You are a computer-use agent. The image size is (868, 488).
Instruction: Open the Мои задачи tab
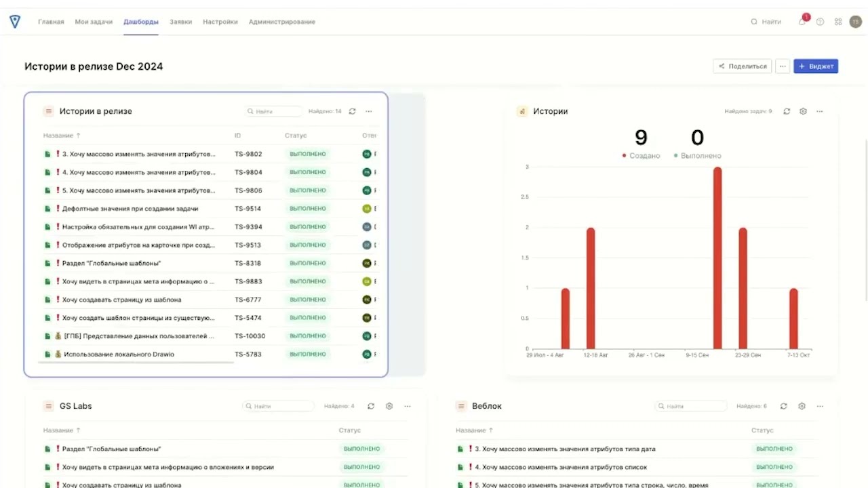click(94, 22)
